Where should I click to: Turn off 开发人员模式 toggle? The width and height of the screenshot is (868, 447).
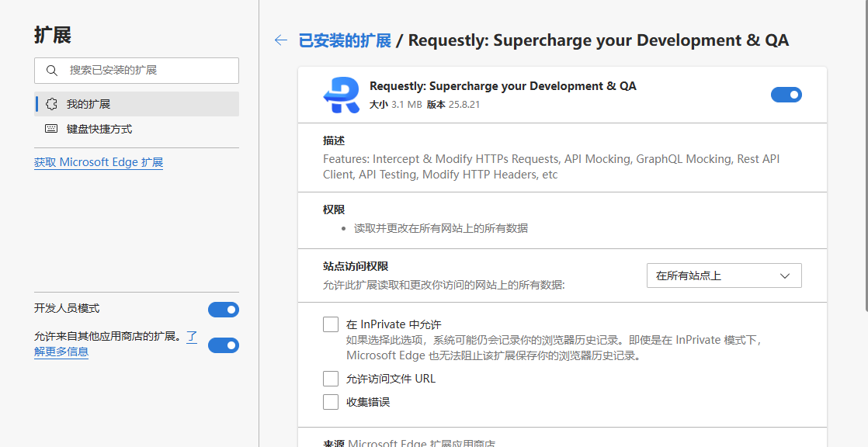point(223,310)
